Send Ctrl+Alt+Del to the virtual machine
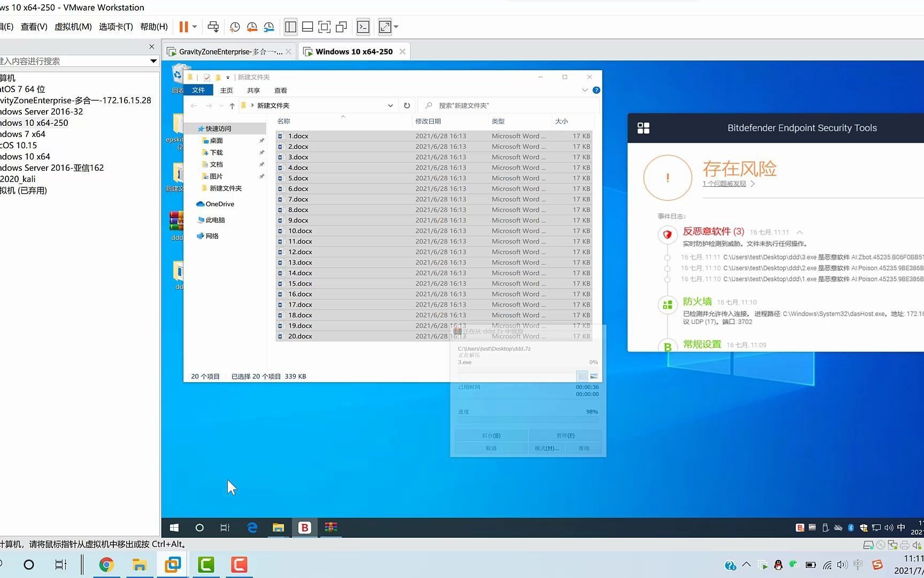This screenshot has height=578, width=924. [213, 27]
